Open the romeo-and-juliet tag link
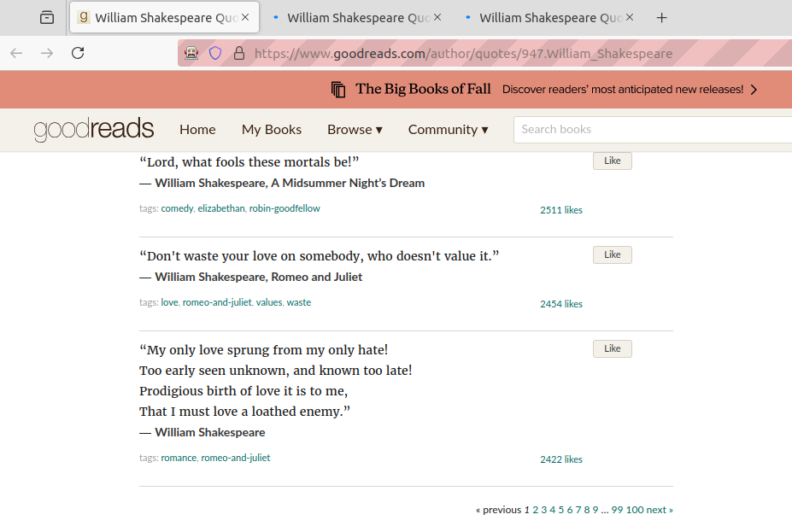 (x=217, y=301)
